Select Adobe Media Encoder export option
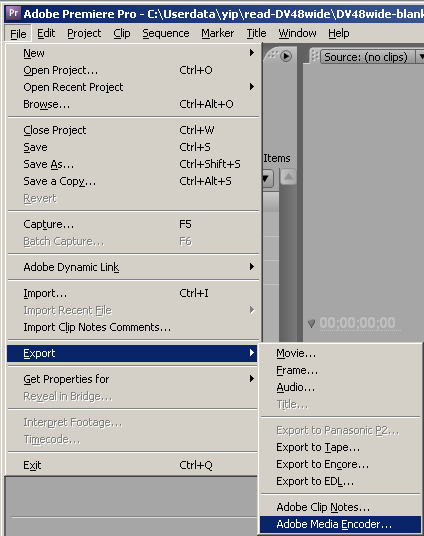 tap(340, 524)
